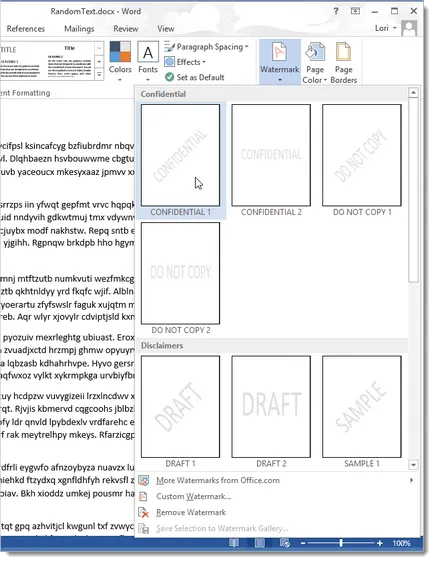
Task: Select Remove Watermark
Action: [191, 513]
